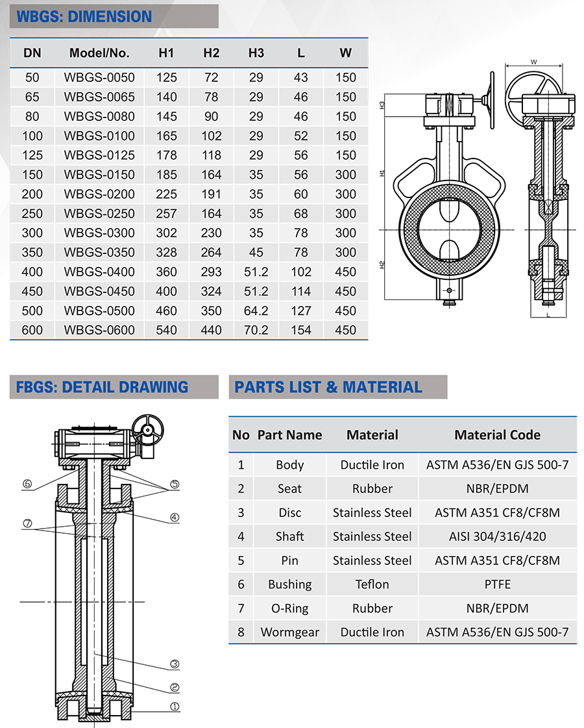Viewport: 584px width, 728px height.
Task: Select callout number 3 near drawing bottom
Action: (175, 664)
